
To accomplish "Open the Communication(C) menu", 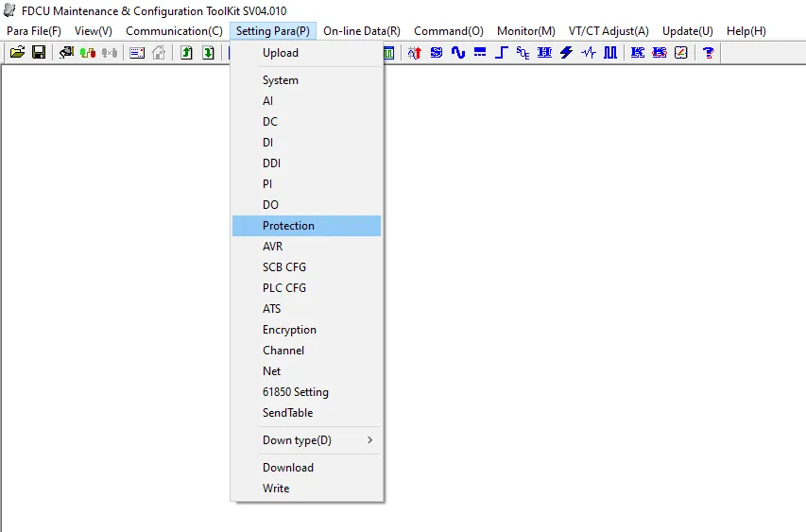I will (174, 31).
